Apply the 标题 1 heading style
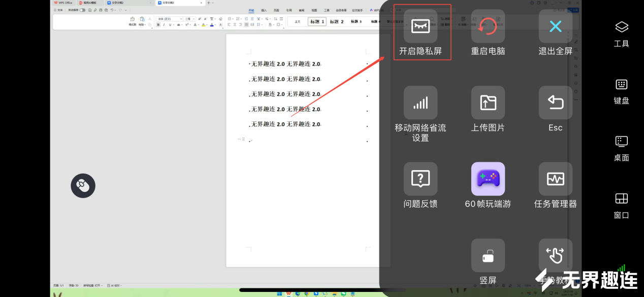644x297 pixels. pos(317,21)
